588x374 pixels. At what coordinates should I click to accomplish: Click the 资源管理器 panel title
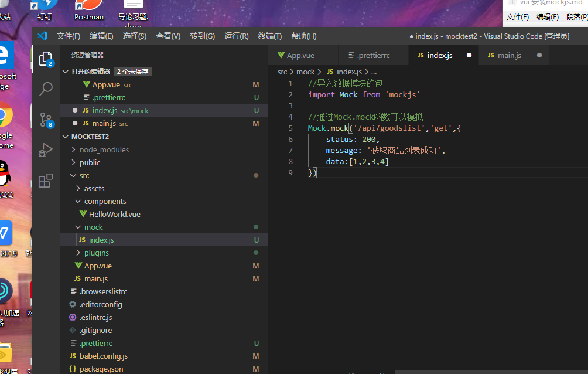coord(87,55)
